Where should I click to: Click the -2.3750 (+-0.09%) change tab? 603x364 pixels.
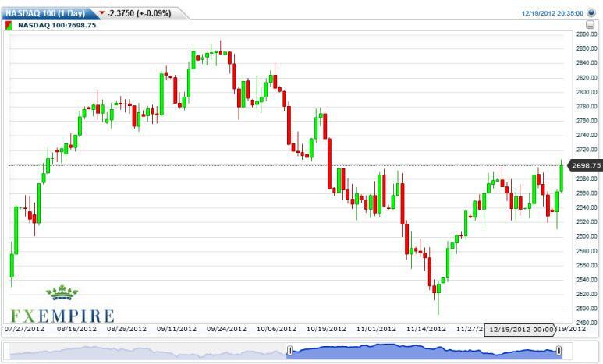pos(139,13)
